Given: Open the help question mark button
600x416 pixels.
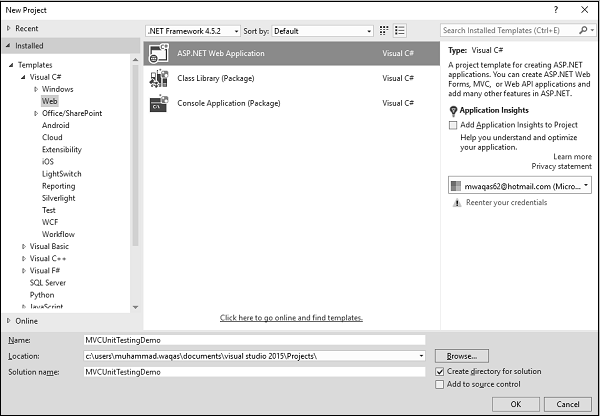Looking at the screenshot, I should pos(556,10).
